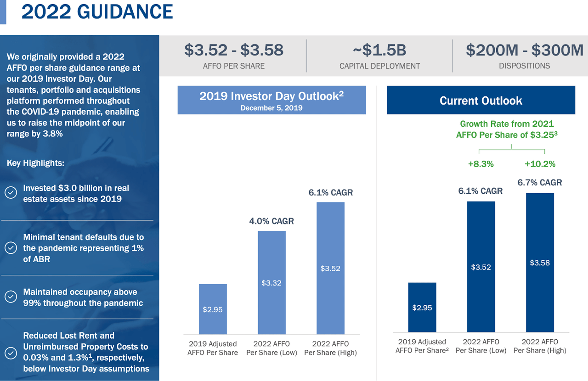Click the $3.58 bar in Current Outlook
This screenshot has height=381, width=588.
(x=540, y=263)
